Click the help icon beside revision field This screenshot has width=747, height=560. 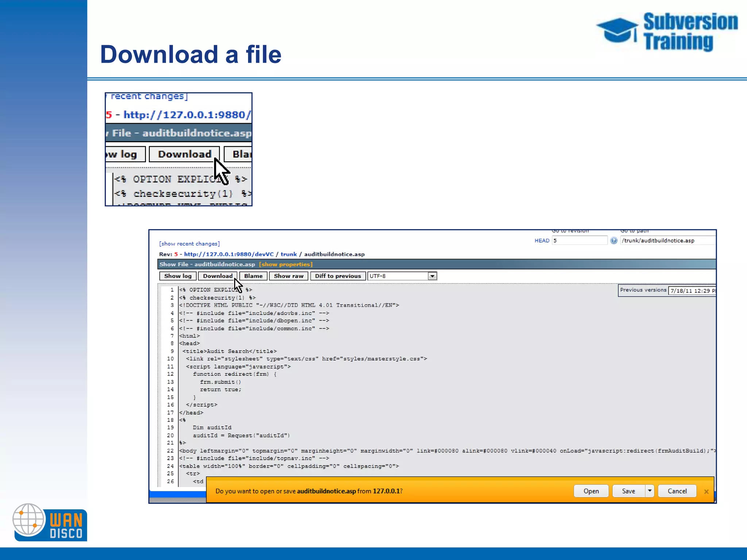click(614, 241)
